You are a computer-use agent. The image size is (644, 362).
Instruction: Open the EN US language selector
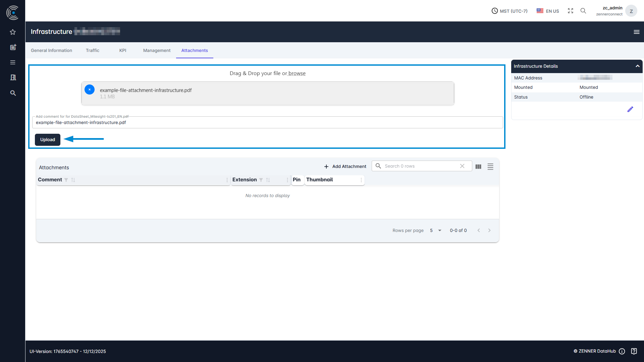pos(548,11)
